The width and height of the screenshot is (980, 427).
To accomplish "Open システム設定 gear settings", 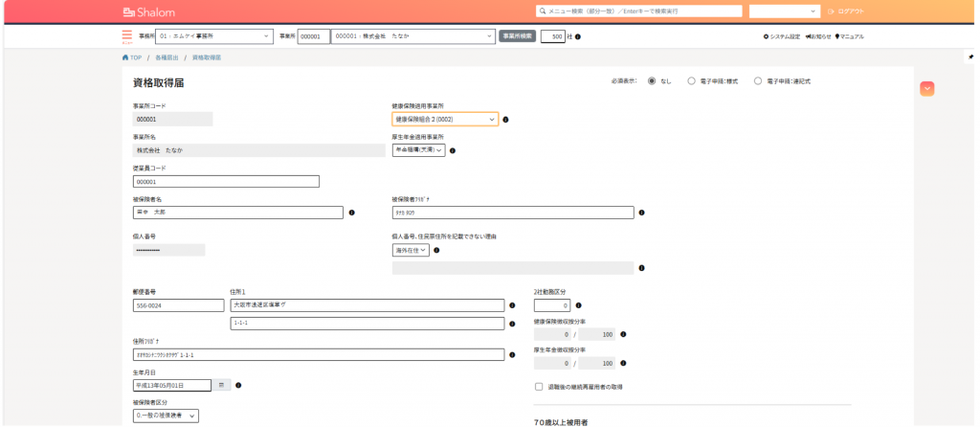I will (x=784, y=36).
